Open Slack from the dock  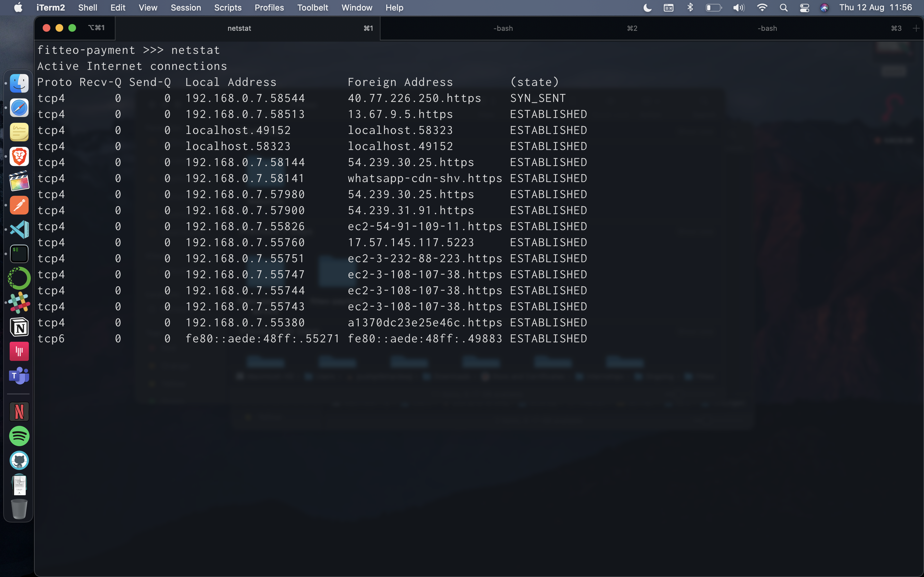19,303
